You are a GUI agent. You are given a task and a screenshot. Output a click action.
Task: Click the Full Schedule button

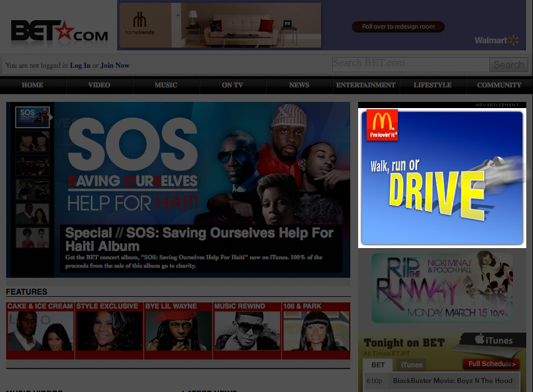pyautogui.click(x=492, y=364)
